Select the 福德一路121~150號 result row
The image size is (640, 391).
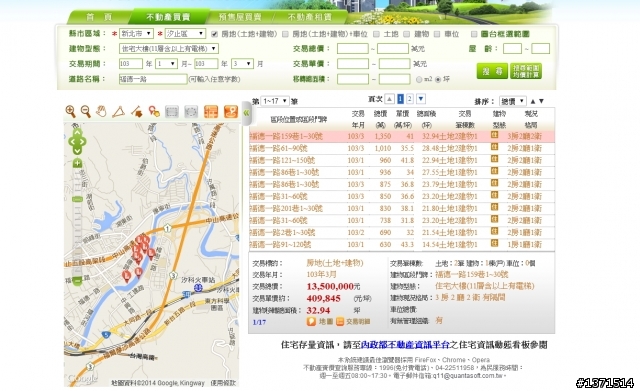coord(402,160)
